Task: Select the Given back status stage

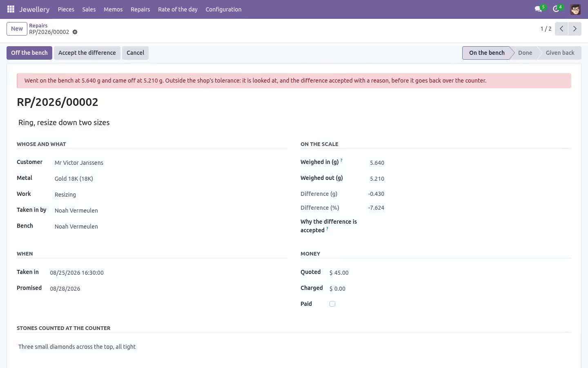Action: [x=560, y=53]
